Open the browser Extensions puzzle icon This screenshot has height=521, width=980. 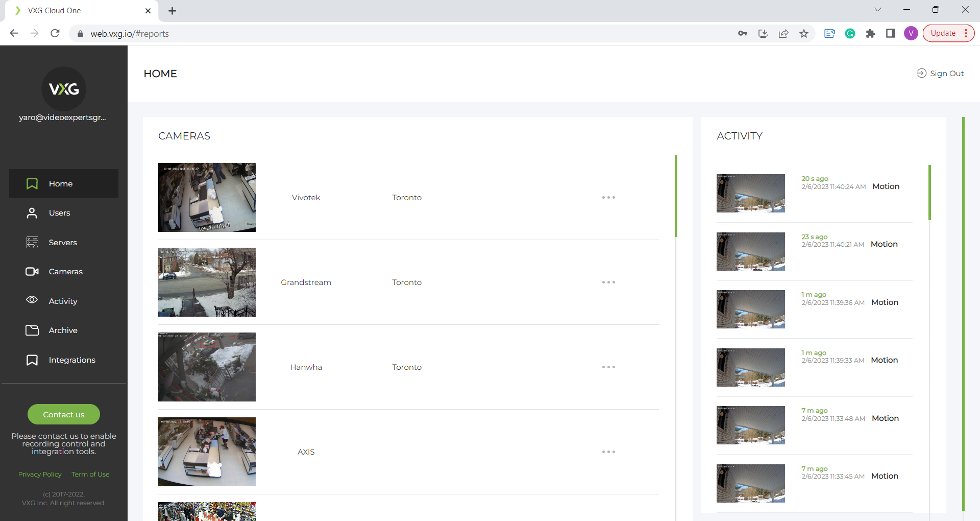pyautogui.click(x=870, y=34)
